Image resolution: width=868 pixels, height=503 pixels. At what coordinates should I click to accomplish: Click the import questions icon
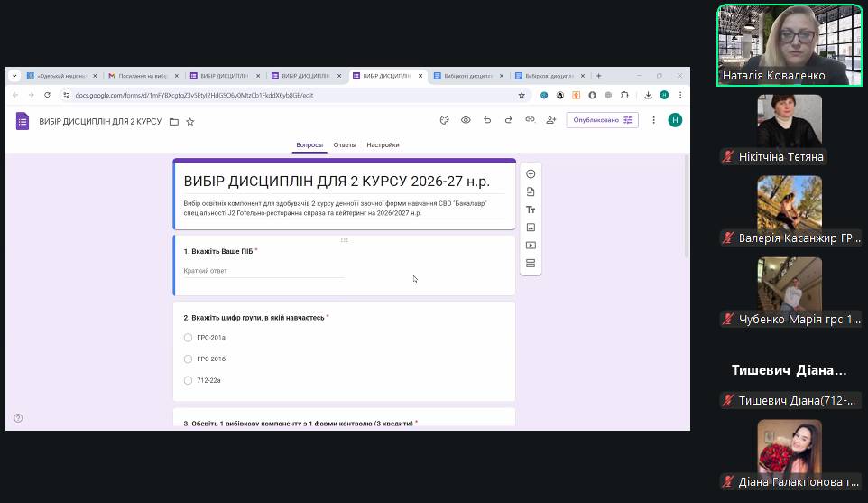pyautogui.click(x=531, y=191)
